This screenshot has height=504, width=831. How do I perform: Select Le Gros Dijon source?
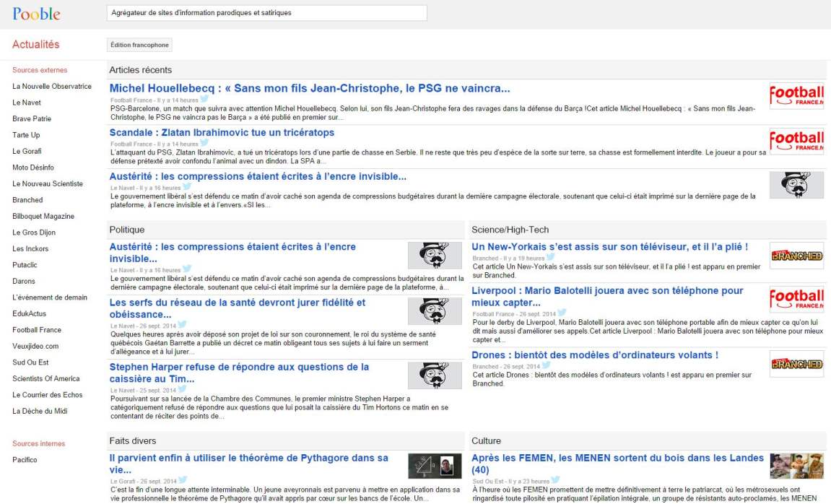(34, 233)
